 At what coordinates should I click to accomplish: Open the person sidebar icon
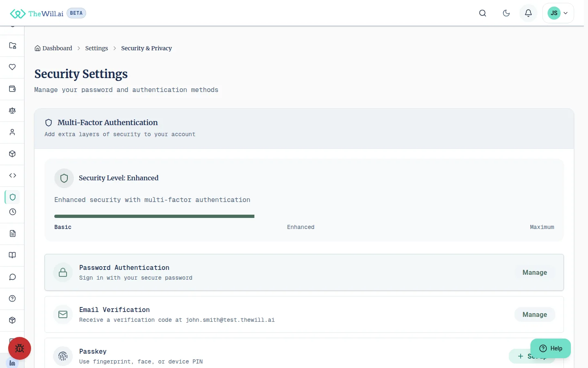pyautogui.click(x=12, y=132)
